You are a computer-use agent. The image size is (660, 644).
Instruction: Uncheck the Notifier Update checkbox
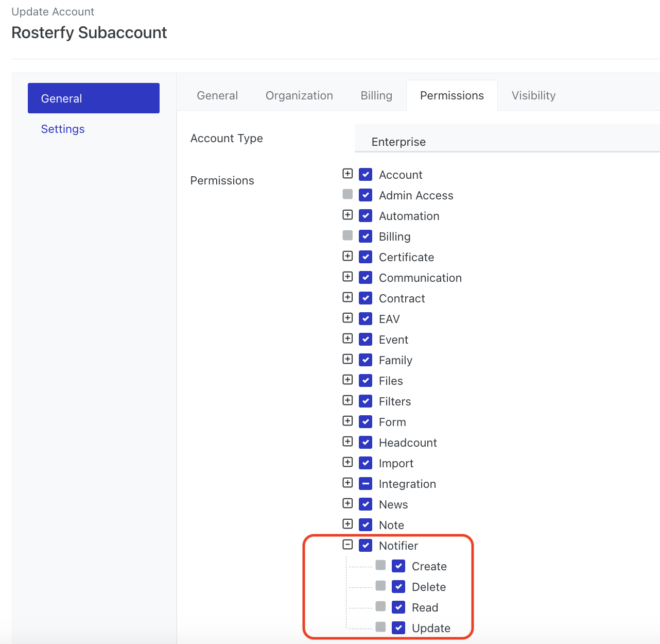[398, 628]
